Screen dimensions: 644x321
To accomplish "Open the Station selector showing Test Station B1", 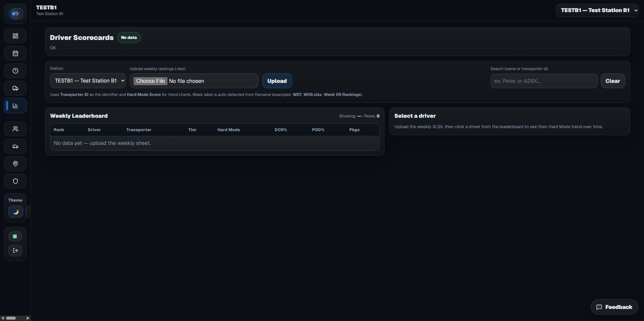I will [88, 81].
